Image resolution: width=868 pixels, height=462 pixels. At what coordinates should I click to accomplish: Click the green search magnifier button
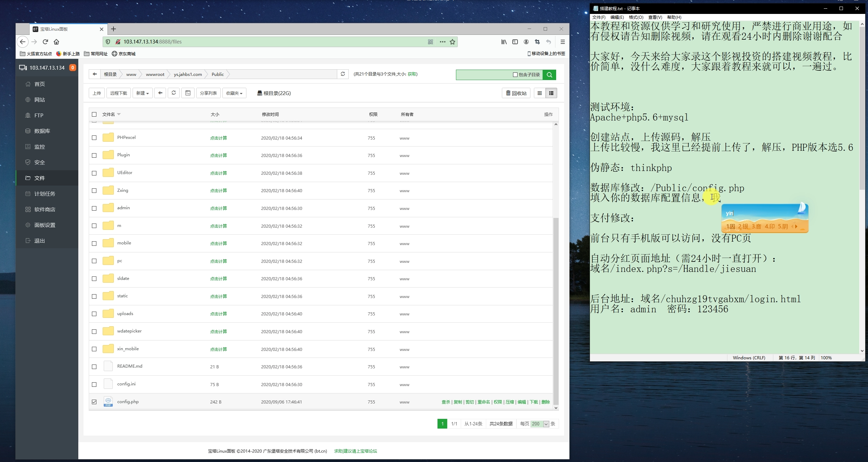tap(550, 75)
